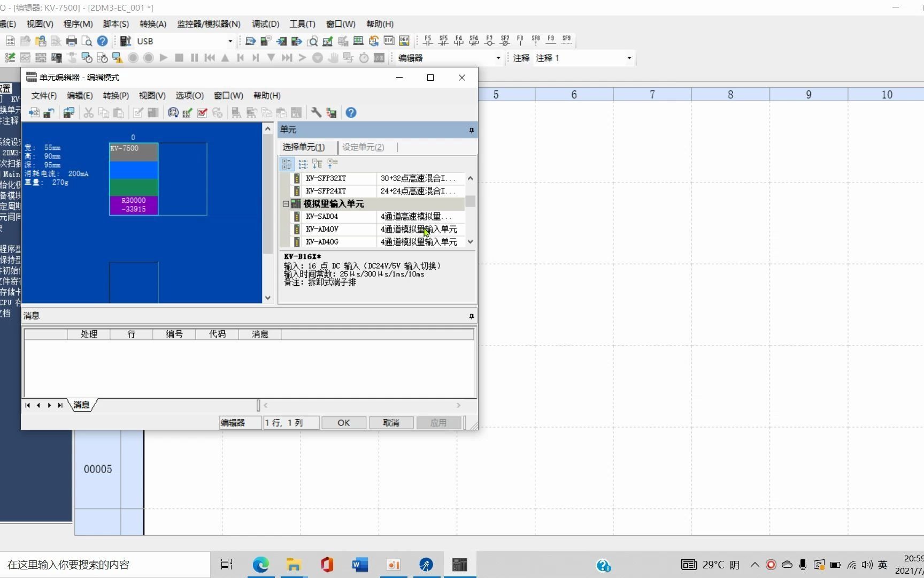The width and height of the screenshot is (924, 578).
Task: Click the stopwatch icon in debug toolbar
Action: [364, 58]
